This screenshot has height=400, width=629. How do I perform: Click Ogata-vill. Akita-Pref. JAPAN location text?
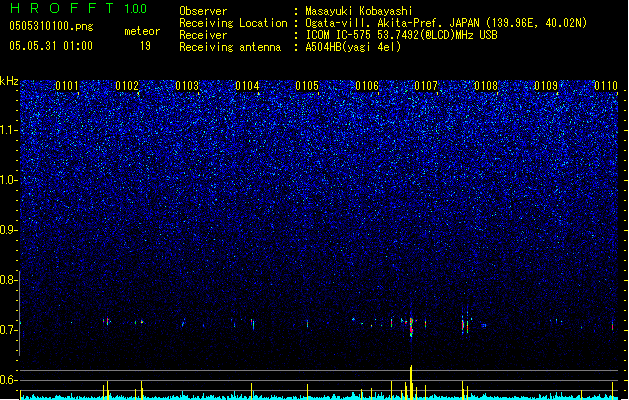[446, 23]
